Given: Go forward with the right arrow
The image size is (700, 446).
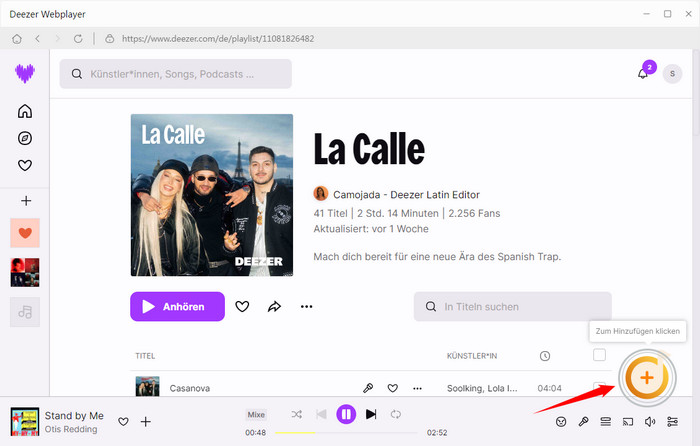Looking at the screenshot, I should (58, 39).
